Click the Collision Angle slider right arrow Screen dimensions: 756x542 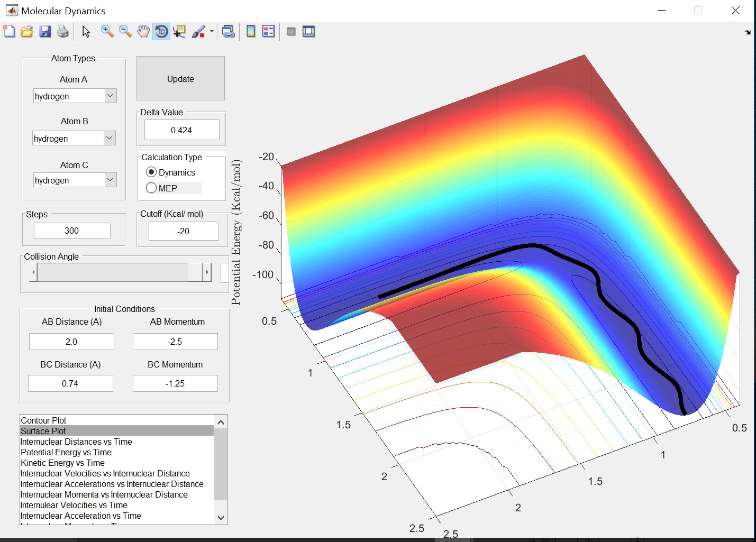pos(207,272)
